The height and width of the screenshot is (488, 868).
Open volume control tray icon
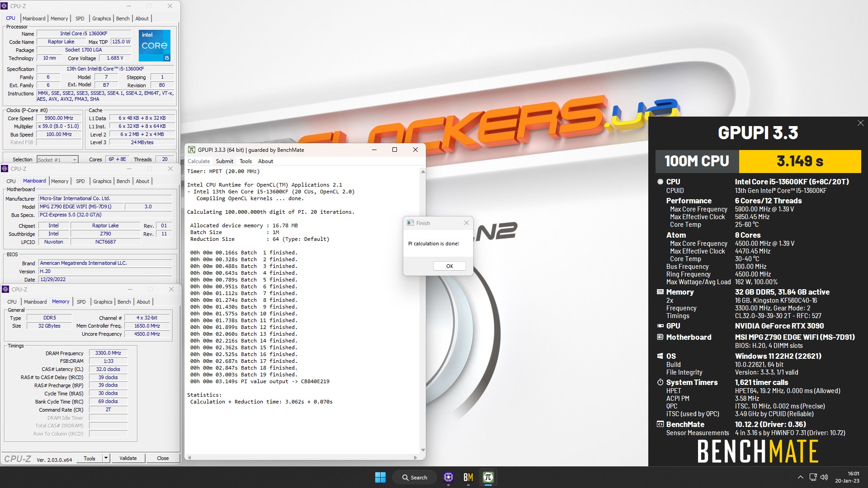point(824,477)
